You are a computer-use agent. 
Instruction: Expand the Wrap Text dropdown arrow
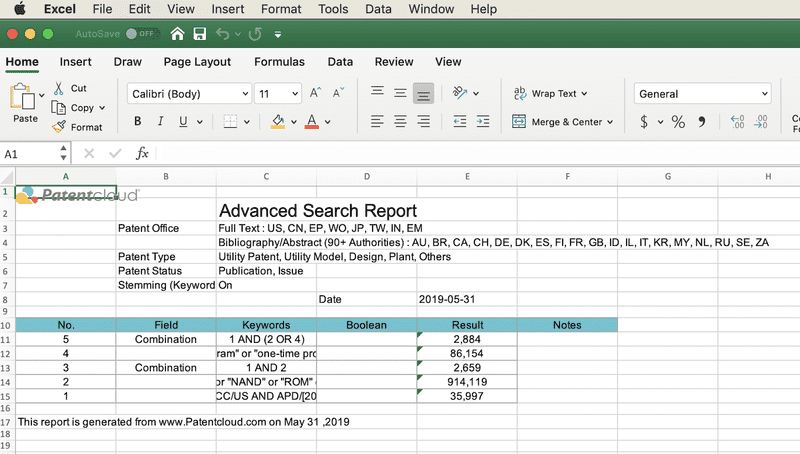click(584, 94)
